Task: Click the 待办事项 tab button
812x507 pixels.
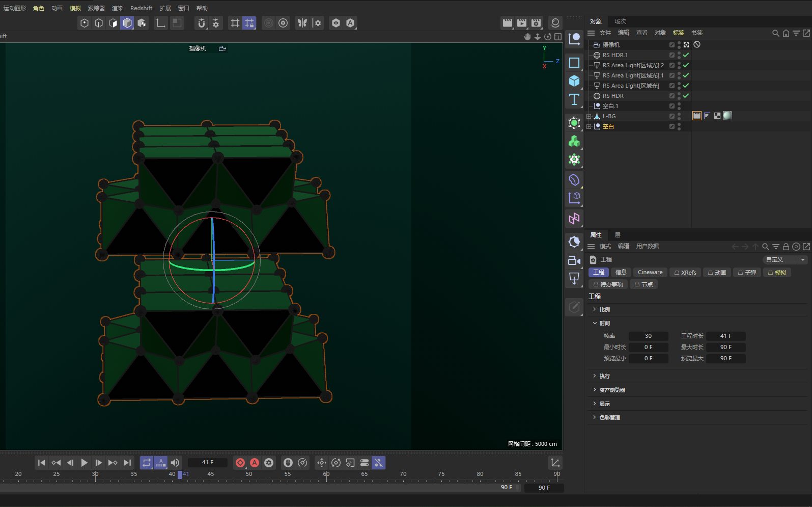Action: (x=608, y=285)
